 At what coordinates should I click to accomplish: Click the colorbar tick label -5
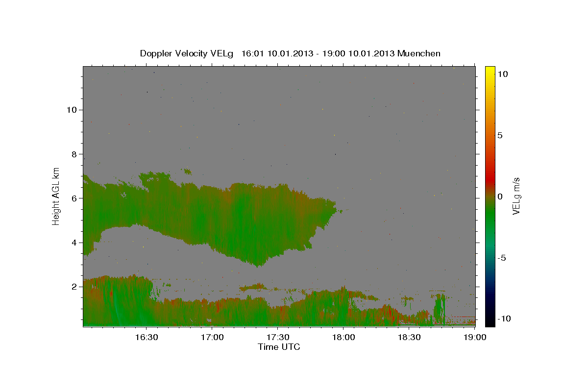tap(501, 258)
